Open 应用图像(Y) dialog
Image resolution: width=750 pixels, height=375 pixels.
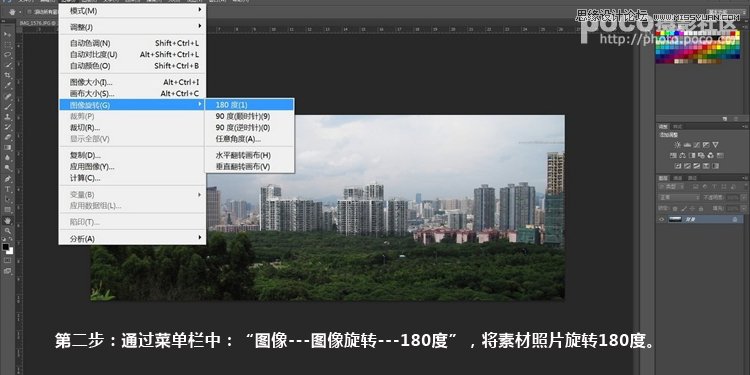132,166
